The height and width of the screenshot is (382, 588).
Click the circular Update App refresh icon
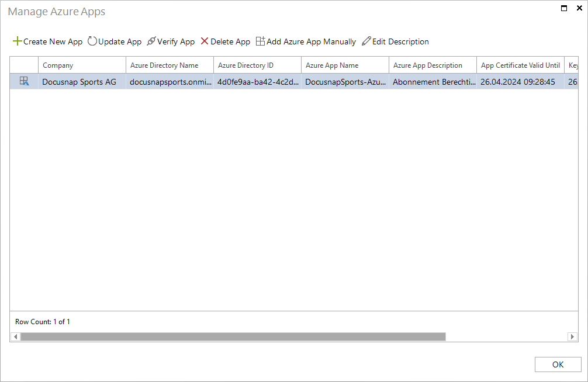click(92, 41)
